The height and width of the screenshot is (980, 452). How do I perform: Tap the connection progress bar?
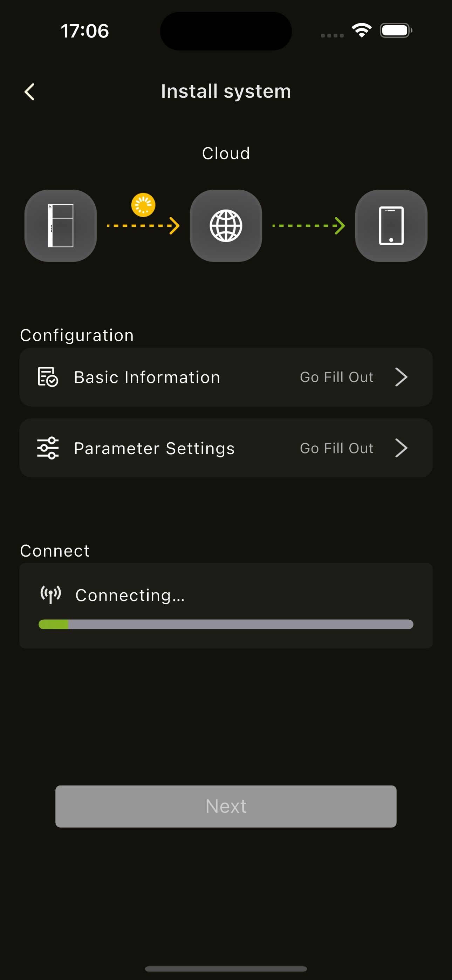tap(226, 624)
